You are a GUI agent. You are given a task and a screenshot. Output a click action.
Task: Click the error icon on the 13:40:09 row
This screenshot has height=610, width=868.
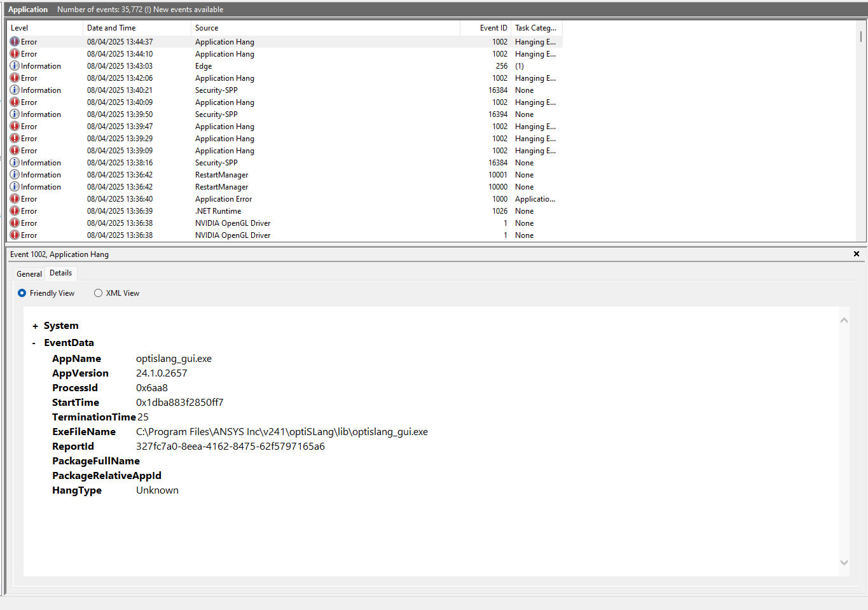[15, 102]
